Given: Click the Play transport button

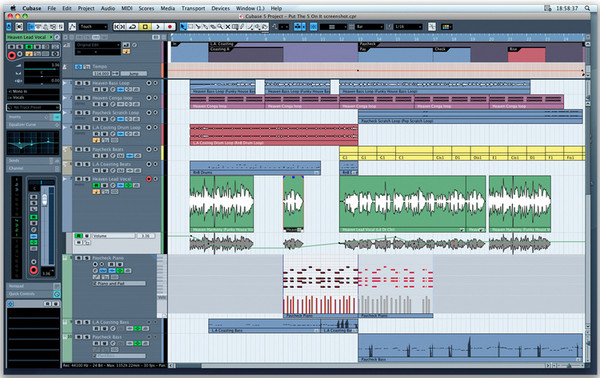Looking at the screenshot, I should (158, 27).
